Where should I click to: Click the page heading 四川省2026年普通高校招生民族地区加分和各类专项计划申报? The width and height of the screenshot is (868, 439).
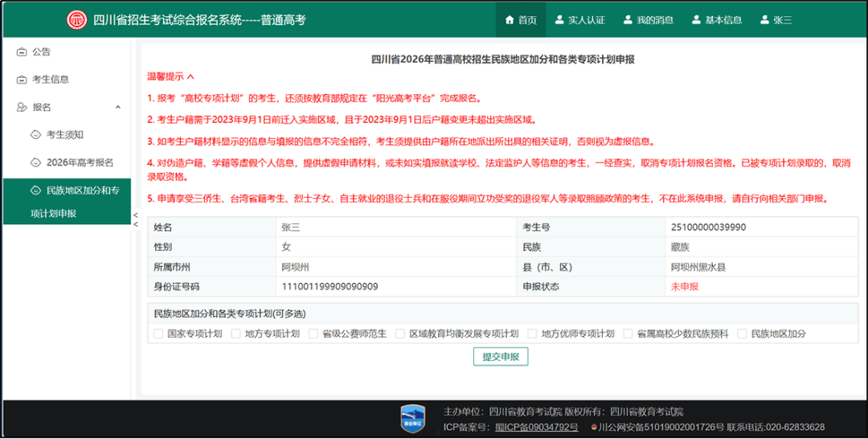(502, 59)
